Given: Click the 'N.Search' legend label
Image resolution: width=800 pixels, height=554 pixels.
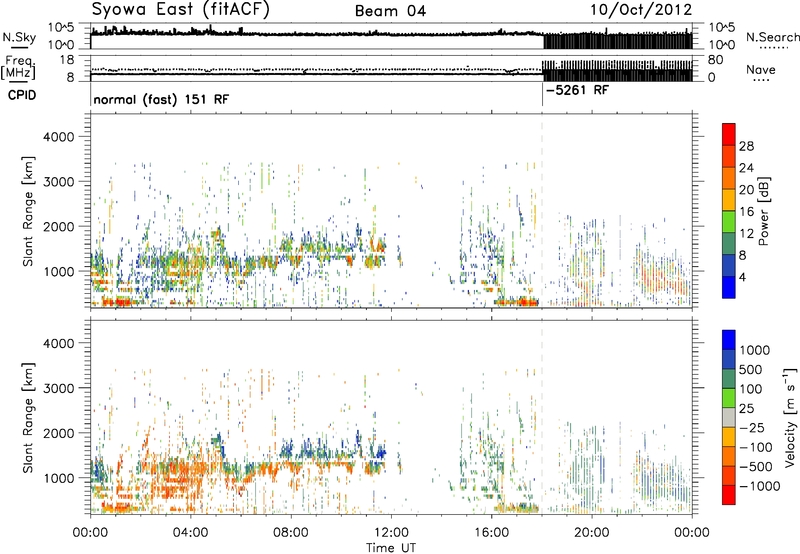Looking at the screenshot, I should point(772,37).
